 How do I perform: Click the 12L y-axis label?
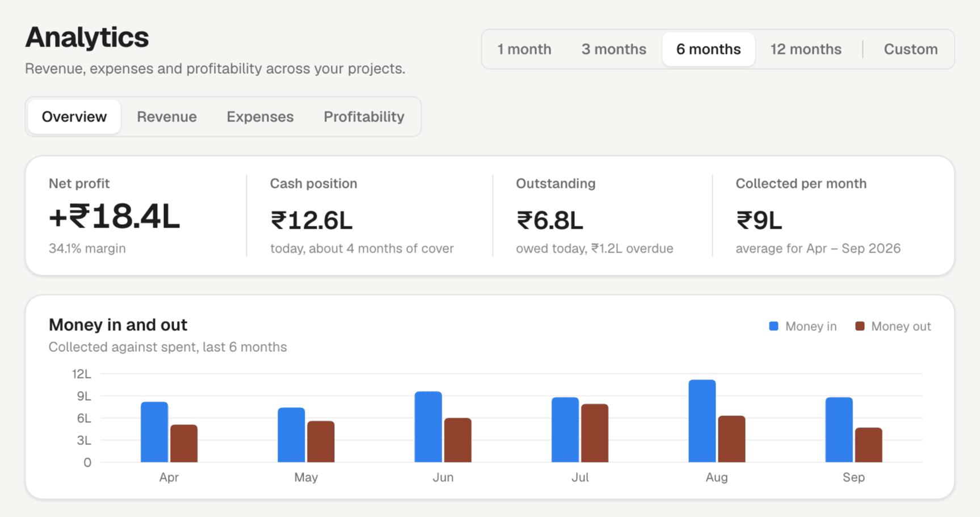[81, 374]
